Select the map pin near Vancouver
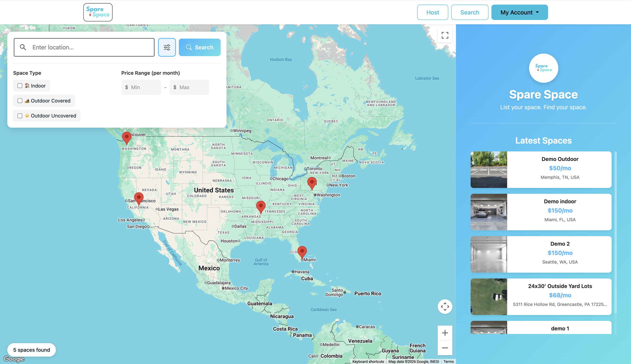 [x=126, y=137]
